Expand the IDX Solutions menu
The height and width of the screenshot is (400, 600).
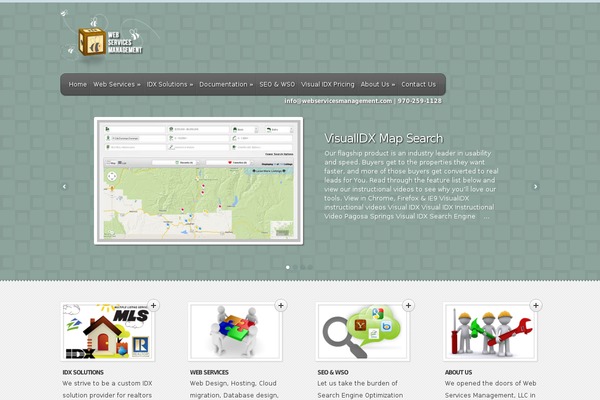tap(170, 84)
